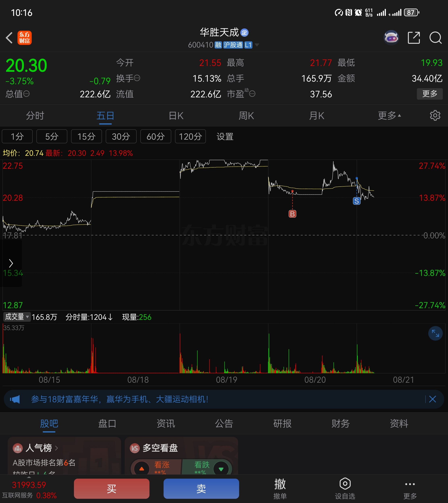Viewport: 448px width, 503px height.
Task: Tap the 人气榜 ranking icon
Action: [x=18, y=448]
